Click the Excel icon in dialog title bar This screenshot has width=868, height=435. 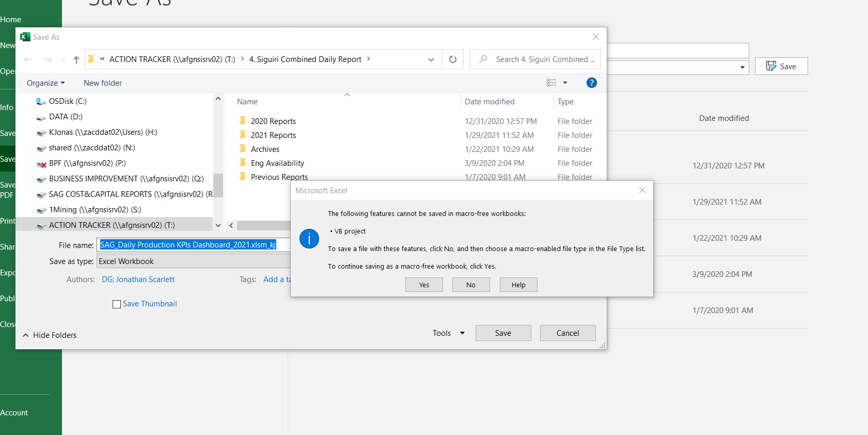pos(25,37)
